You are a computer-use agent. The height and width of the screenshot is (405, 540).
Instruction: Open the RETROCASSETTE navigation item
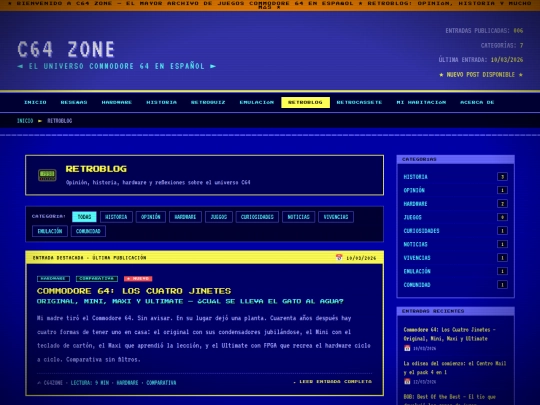pyautogui.click(x=359, y=102)
